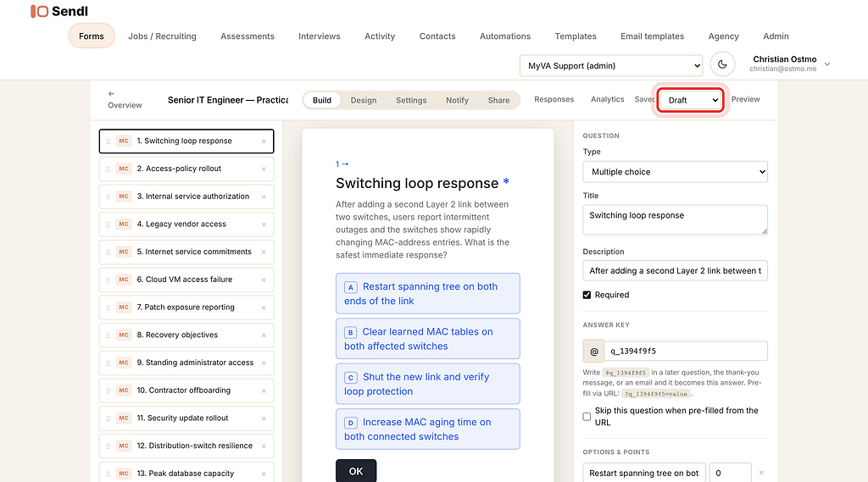Click drag handle of Access-policy rollout
Screen dimensions: 868x482
108,169
